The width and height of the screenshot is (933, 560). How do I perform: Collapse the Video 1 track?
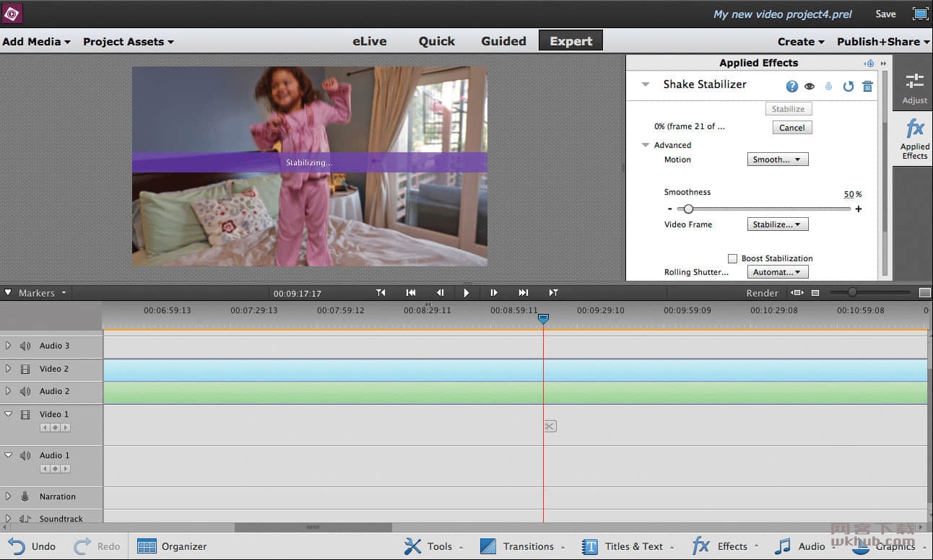(8, 414)
